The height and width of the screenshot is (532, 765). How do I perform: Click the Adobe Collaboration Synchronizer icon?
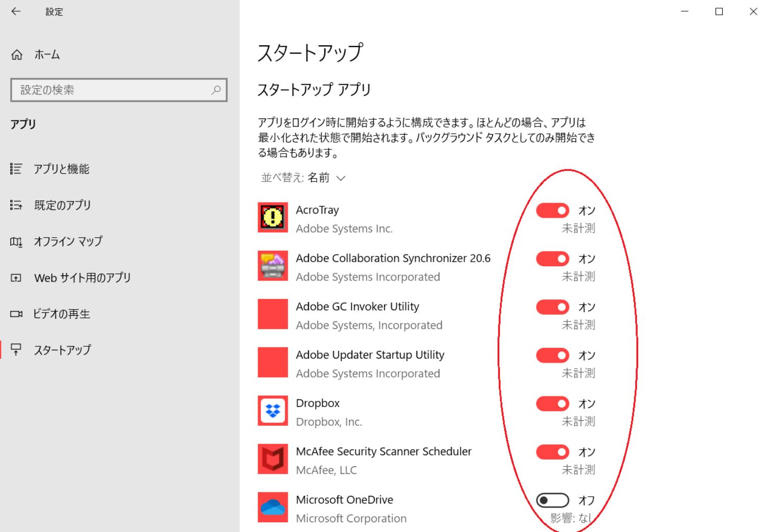click(272, 266)
